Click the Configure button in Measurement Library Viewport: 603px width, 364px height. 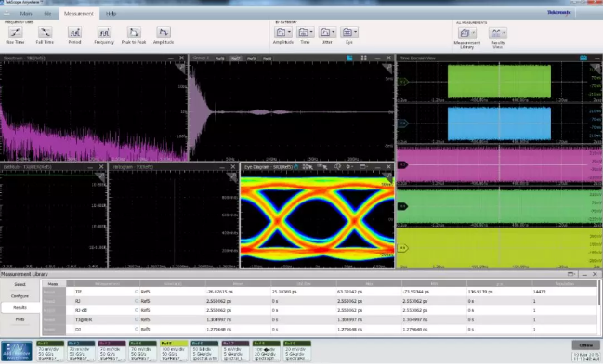20,296
